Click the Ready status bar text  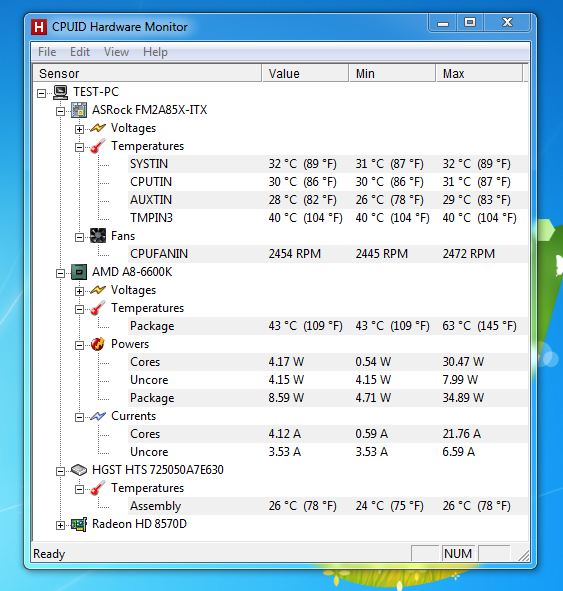tap(49, 554)
